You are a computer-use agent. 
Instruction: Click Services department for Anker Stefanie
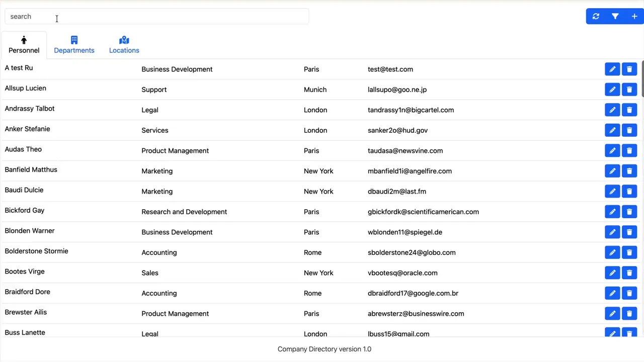[x=155, y=130]
